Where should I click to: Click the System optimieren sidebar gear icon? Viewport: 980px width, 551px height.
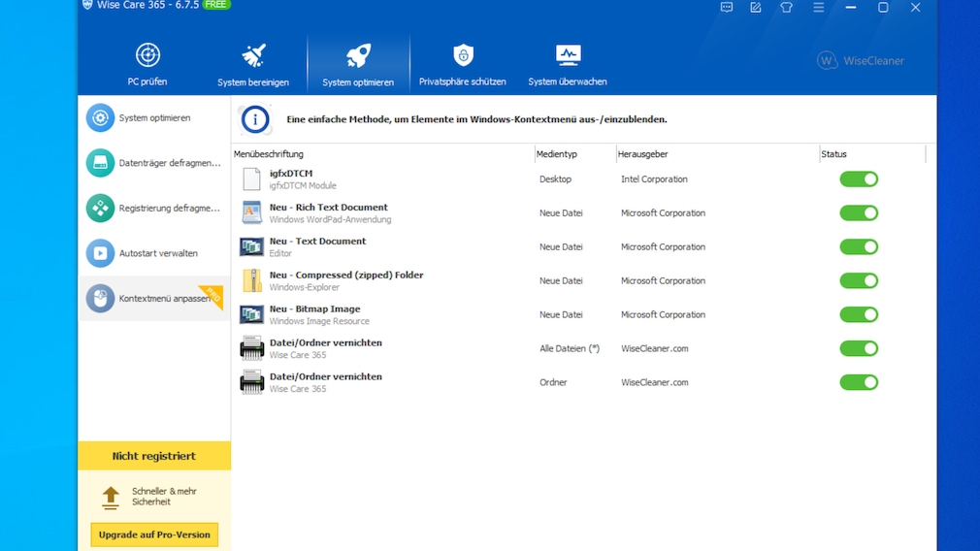[x=100, y=117]
